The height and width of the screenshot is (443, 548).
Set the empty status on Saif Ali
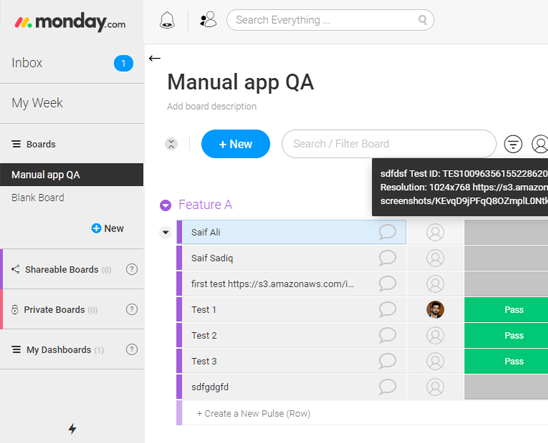tap(506, 232)
